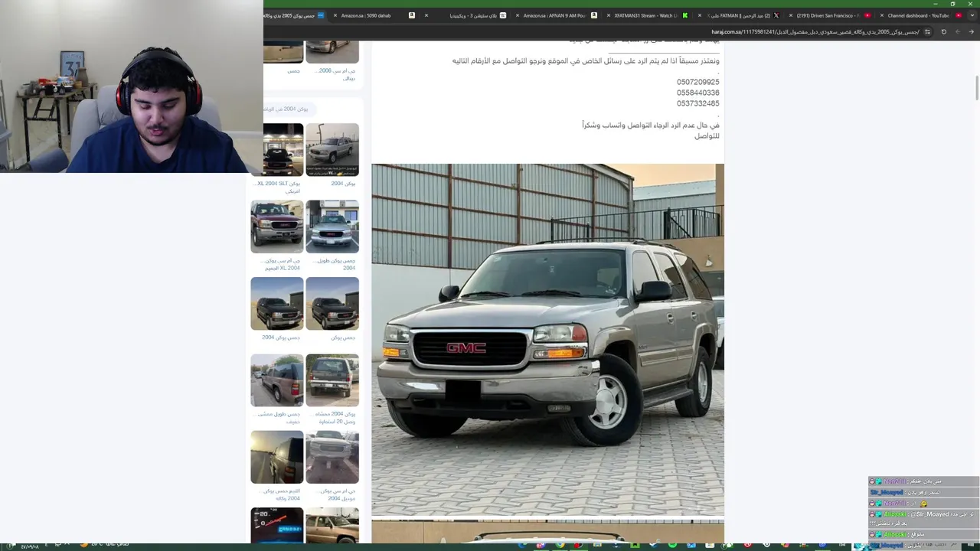The image size is (980, 551).
Task: Open the silver يوكن 2004 listing thumbnail
Action: click(332, 150)
